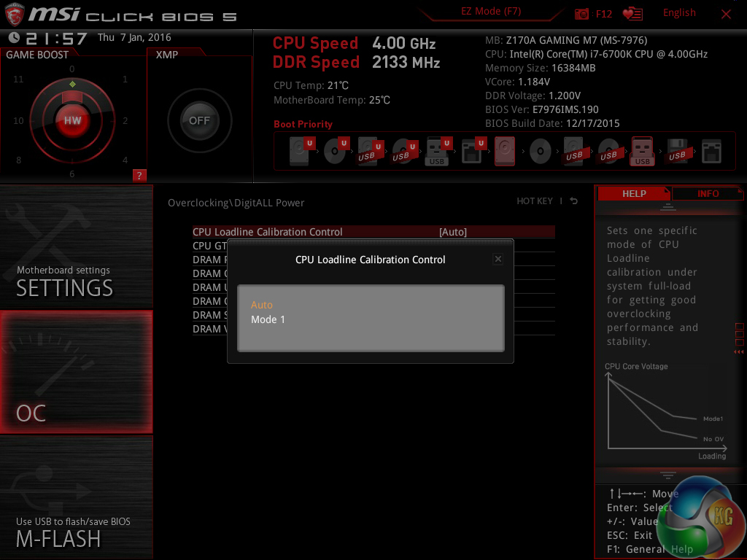The image size is (747, 560).
Task: Select the UEFI USB key boot icon
Action: [x=438, y=151]
